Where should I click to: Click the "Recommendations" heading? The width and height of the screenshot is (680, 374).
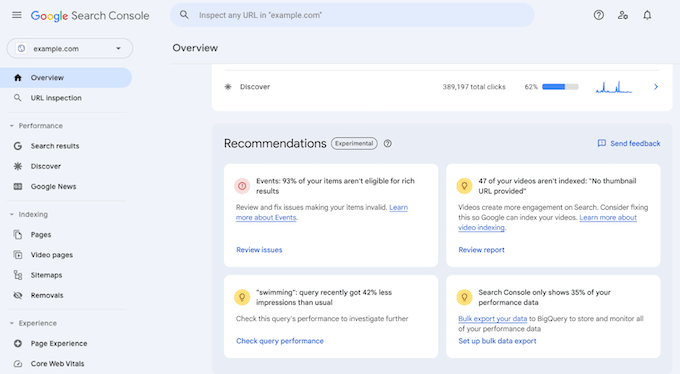coord(275,144)
